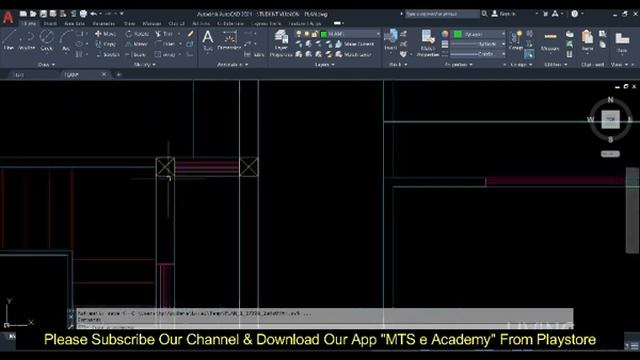This screenshot has height=360, width=640.
Task: Switch to the Home ribbon tab
Action: pos(29,24)
